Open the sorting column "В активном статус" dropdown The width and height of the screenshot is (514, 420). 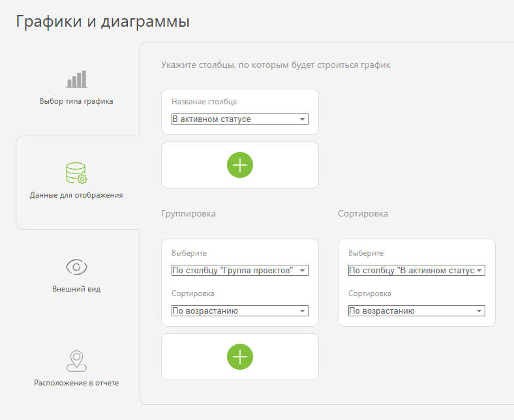click(417, 271)
